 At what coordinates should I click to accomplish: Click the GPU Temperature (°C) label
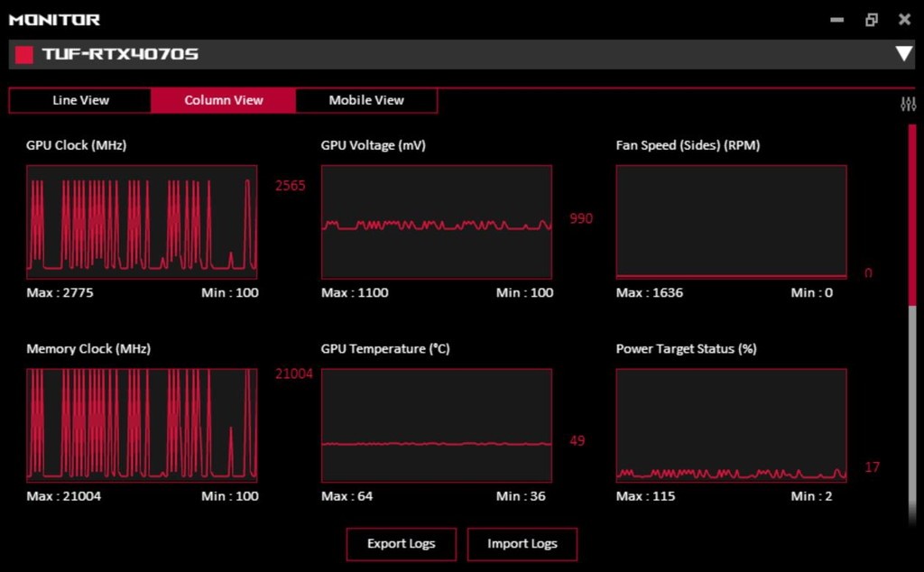[385, 349]
